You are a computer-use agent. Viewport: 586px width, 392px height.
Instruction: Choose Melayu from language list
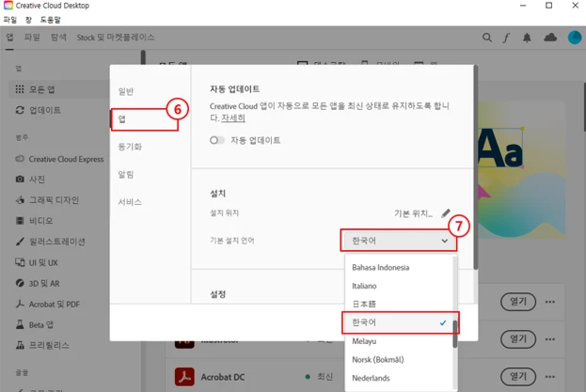pyautogui.click(x=399, y=341)
